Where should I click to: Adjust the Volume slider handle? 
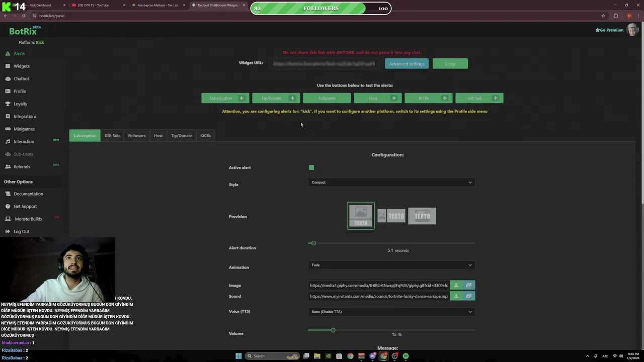click(333, 330)
